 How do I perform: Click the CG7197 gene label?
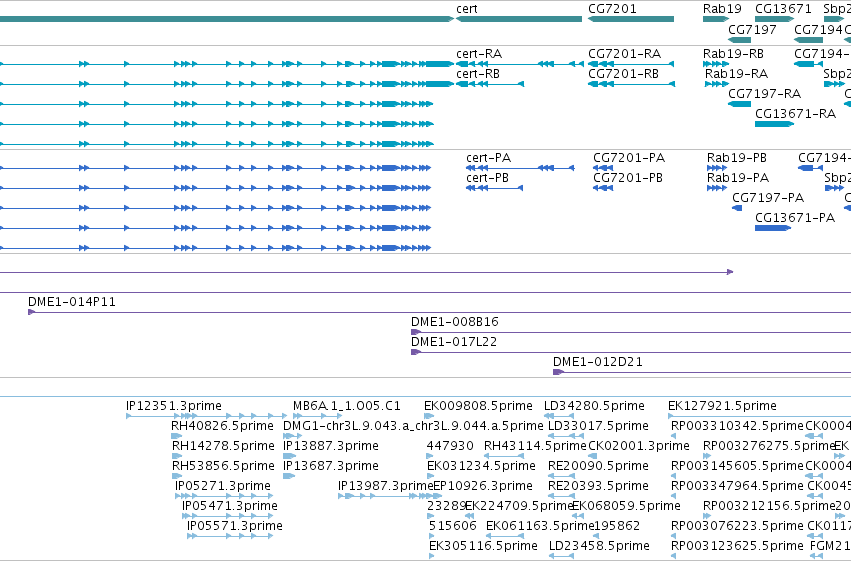(x=752, y=29)
